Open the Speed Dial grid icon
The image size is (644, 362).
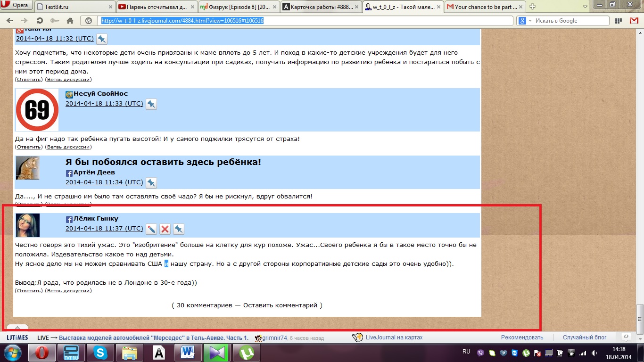(618, 21)
